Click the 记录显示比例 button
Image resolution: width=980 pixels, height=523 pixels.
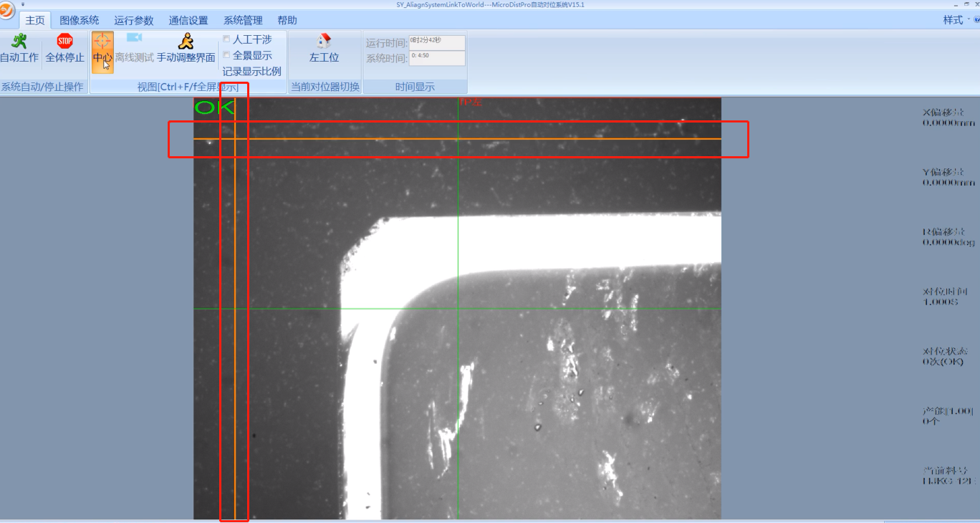(x=251, y=72)
